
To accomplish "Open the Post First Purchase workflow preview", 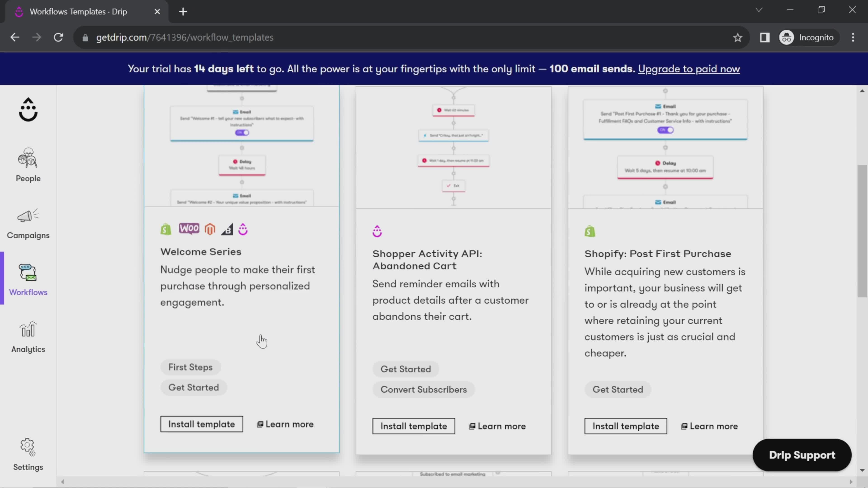I will (665, 148).
